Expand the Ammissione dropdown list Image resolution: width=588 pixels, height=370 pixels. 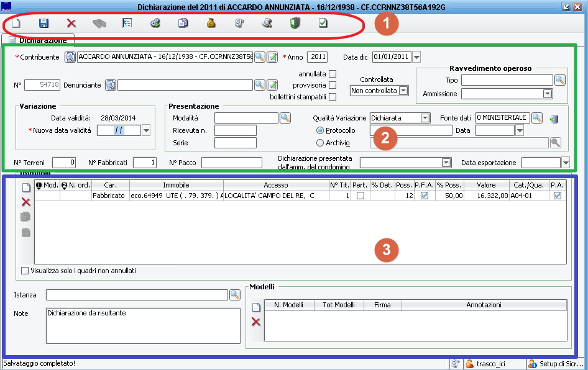click(548, 94)
